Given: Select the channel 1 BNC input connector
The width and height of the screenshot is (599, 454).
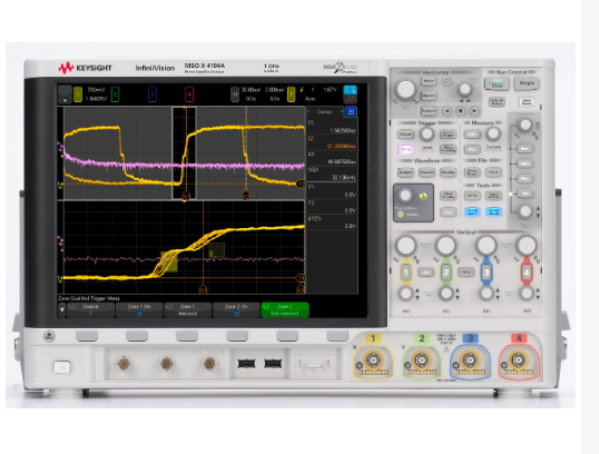Looking at the screenshot, I should point(373,360).
